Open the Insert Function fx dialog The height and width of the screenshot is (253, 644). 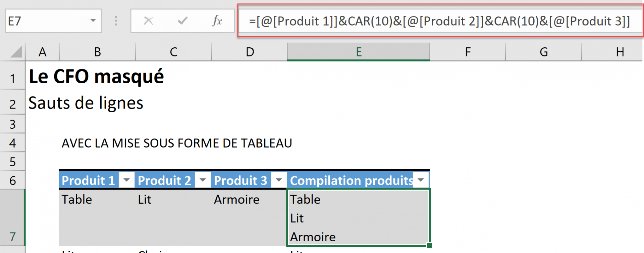pos(217,21)
